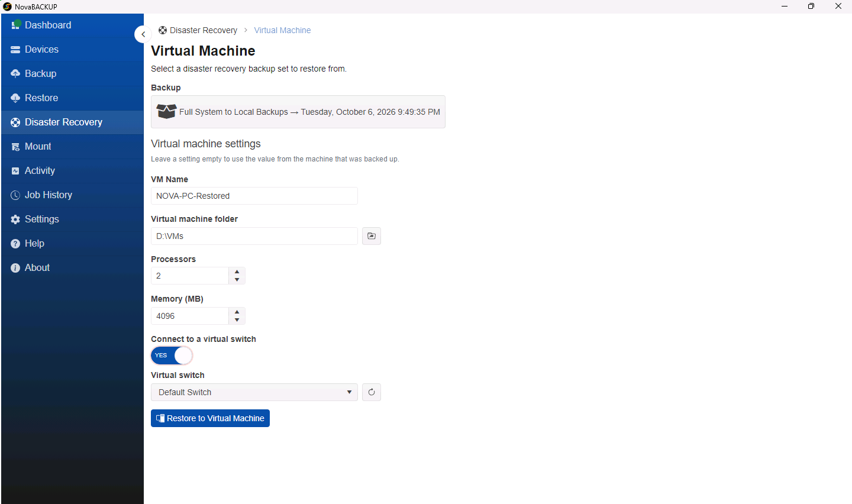Viewport: 852px width, 504px height.
Task: Select the Full System to Local Backups set
Action: pyautogui.click(x=298, y=112)
